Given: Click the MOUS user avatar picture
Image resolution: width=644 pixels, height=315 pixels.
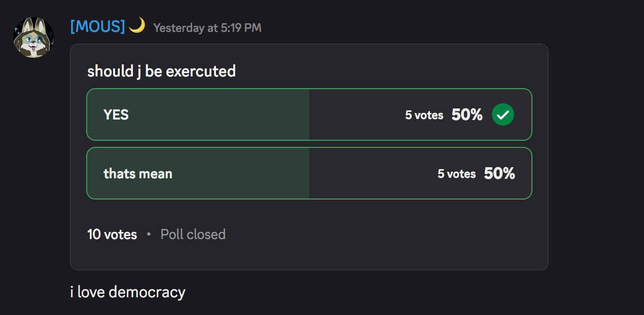Looking at the screenshot, I should coord(33,38).
